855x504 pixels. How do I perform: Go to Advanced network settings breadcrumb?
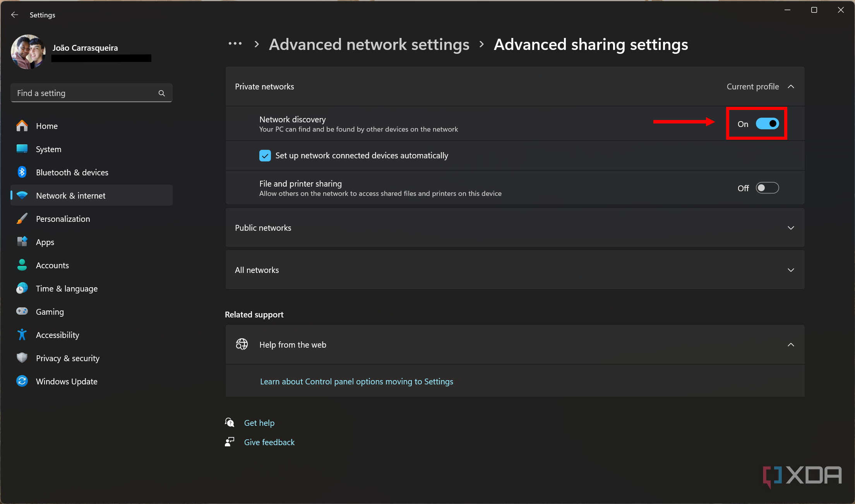click(x=369, y=45)
